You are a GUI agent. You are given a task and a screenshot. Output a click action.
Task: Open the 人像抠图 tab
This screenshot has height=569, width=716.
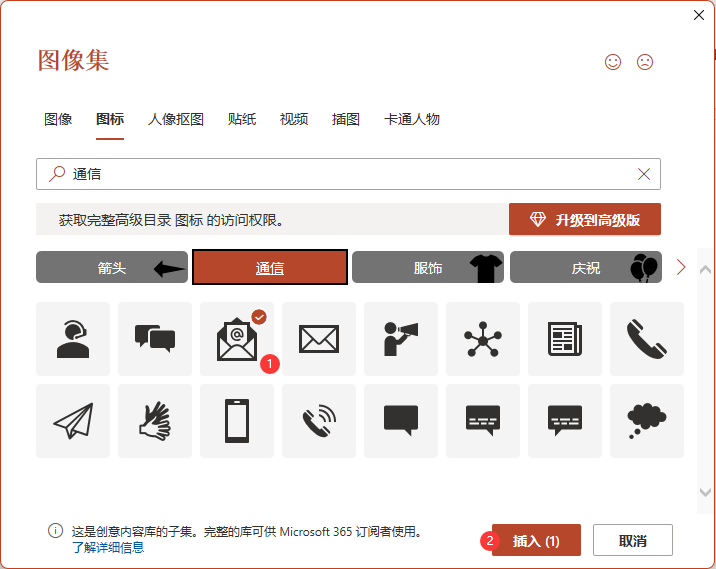pos(176,119)
